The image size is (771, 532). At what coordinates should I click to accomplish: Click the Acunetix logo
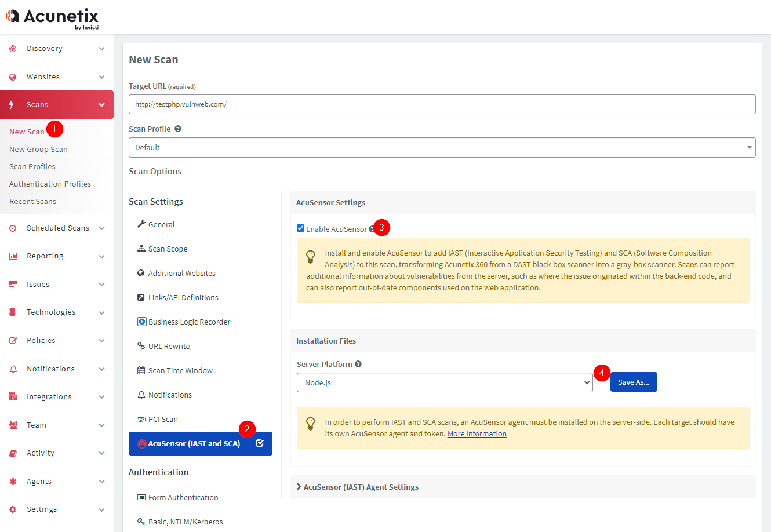52,18
